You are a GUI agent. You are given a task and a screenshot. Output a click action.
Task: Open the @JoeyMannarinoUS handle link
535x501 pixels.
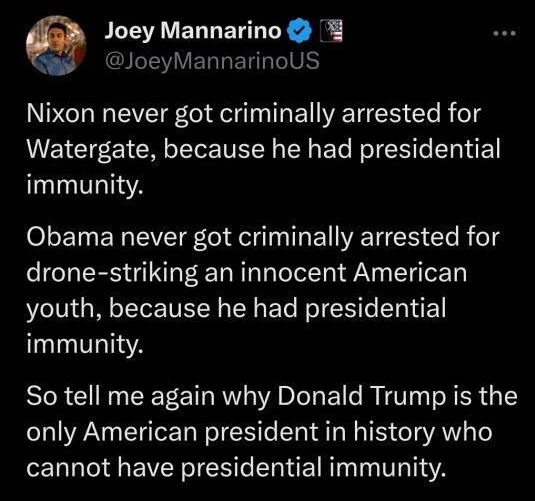(212, 61)
